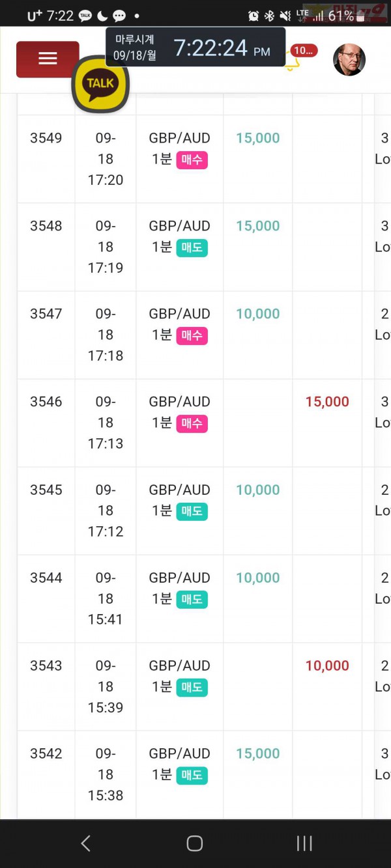The width and height of the screenshot is (391, 868).
Task: Click the 매수 tag in row 3549
Action: [192, 160]
